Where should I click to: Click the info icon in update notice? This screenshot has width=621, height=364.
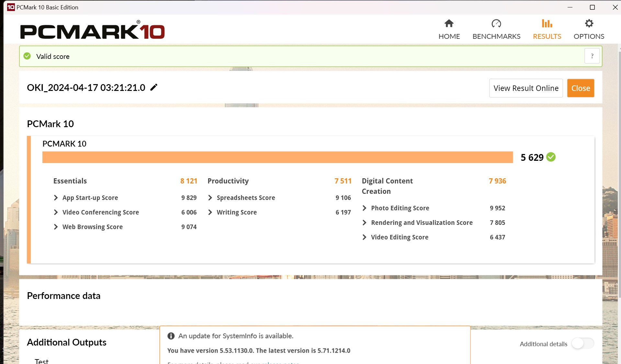pyautogui.click(x=171, y=336)
